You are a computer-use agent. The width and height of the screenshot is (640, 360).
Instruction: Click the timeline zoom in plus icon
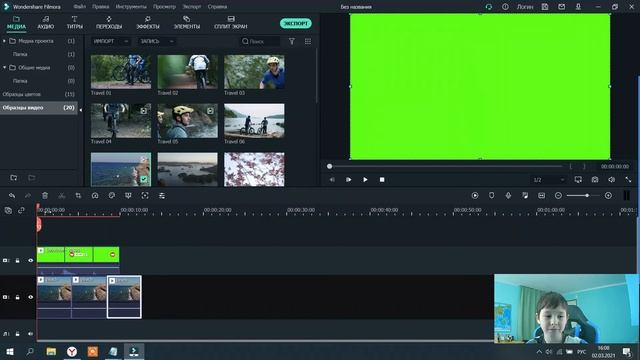(x=608, y=196)
